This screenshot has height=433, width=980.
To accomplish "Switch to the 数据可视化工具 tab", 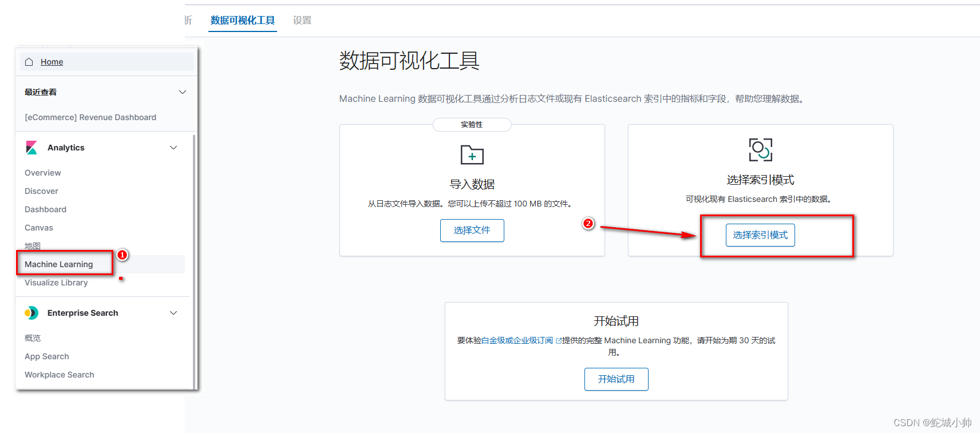I will tap(243, 21).
